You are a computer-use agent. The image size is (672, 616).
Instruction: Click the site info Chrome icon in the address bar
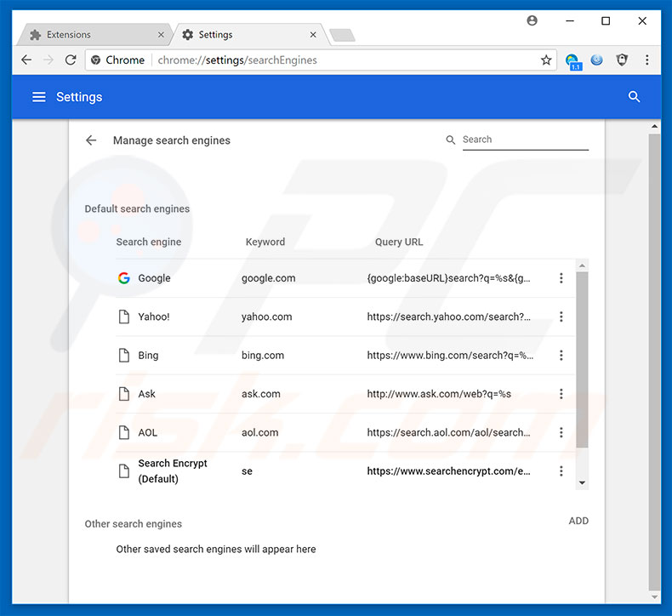tap(96, 60)
